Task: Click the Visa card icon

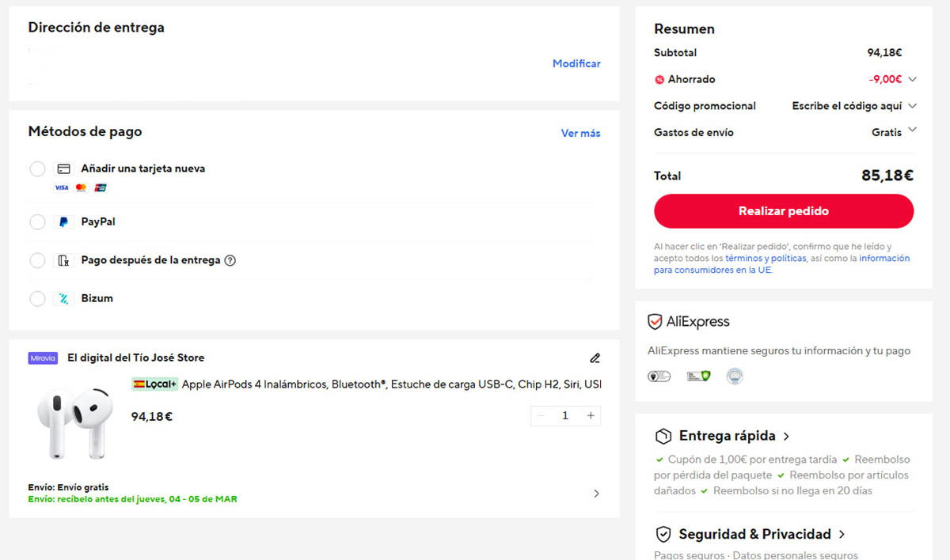Action: [61, 187]
